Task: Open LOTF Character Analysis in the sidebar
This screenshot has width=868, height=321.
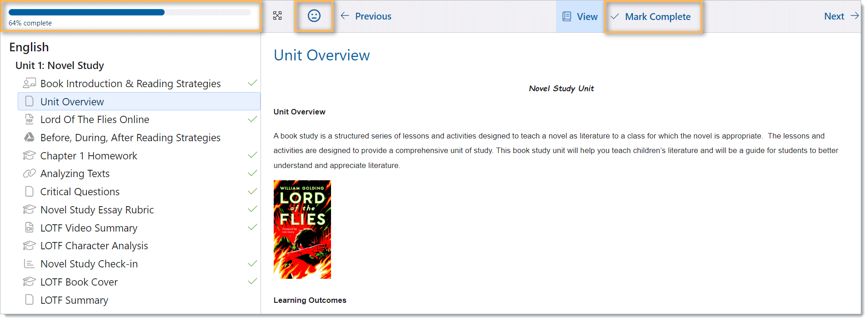Action: 94,246
